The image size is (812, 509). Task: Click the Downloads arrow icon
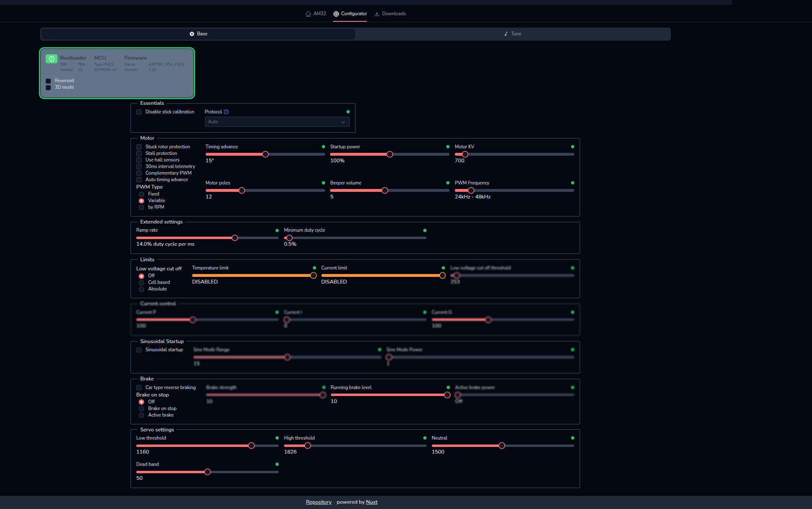[377, 14]
